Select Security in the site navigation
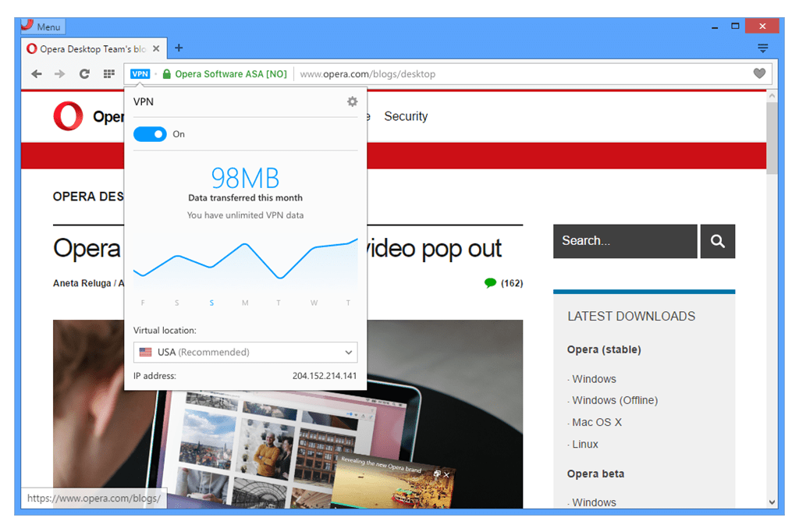 point(406,115)
